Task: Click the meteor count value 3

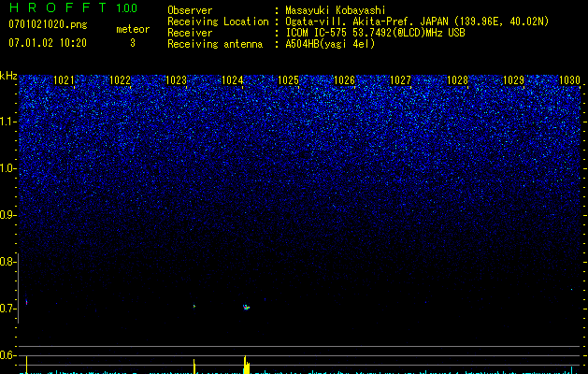Action: pos(133,43)
